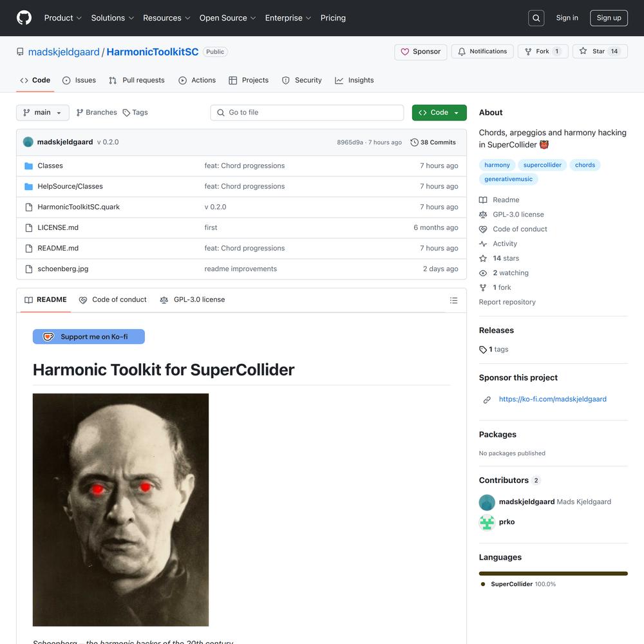Viewport: 644px width, 644px height.
Task: Open the Insights tab
Action: click(x=354, y=80)
